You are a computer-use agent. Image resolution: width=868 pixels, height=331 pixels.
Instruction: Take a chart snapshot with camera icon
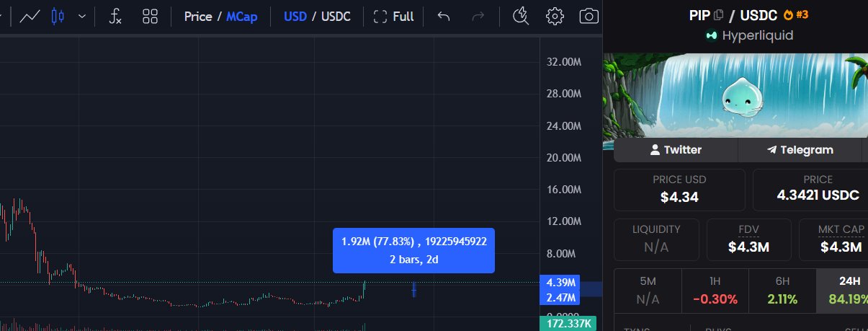click(589, 16)
